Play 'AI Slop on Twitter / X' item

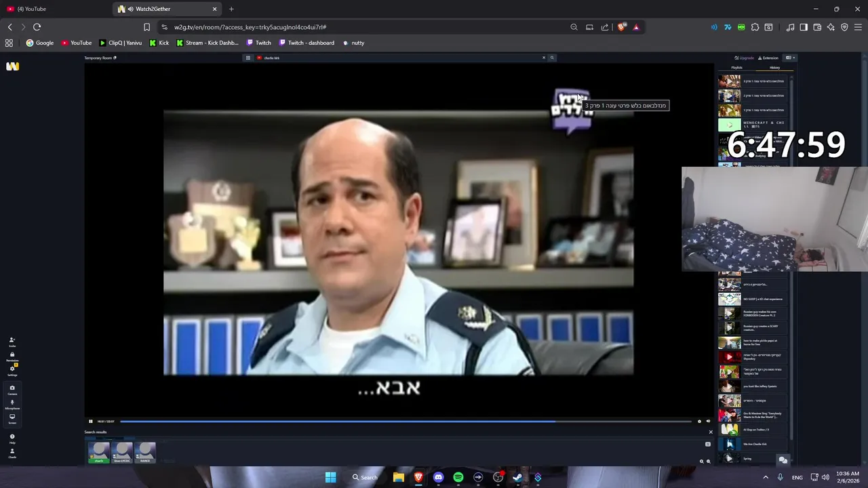(x=752, y=430)
